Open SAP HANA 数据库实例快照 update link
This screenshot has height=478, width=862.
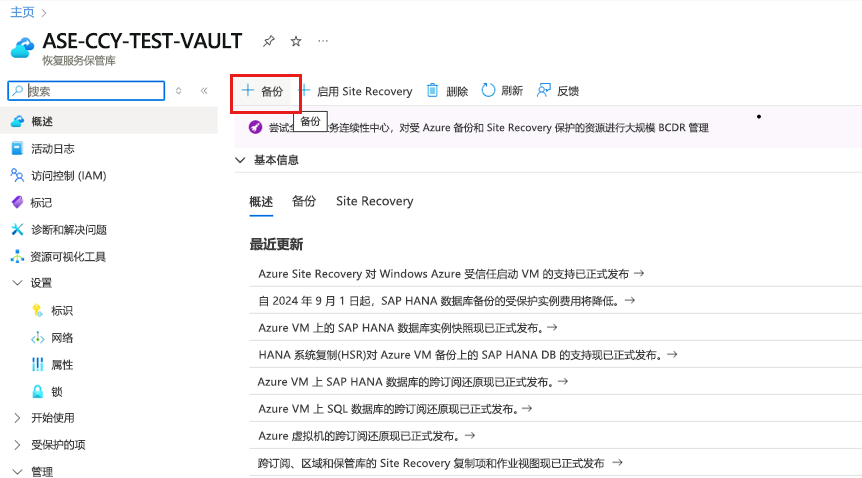click(x=408, y=328)
